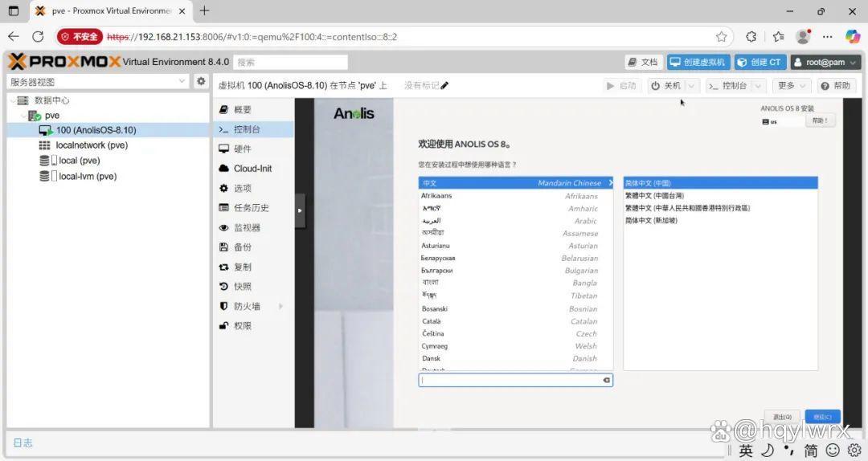Open the shutdown options dropdown arrow

(x=691, y=86)
